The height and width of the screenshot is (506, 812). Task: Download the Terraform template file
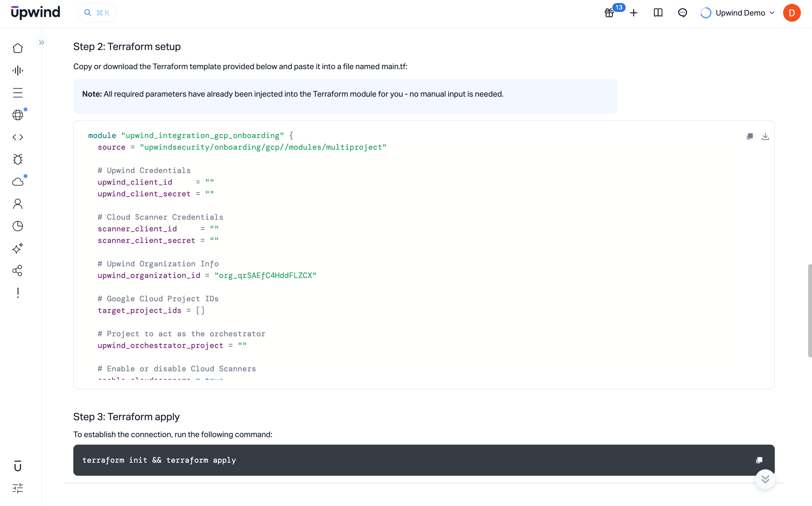765,136
